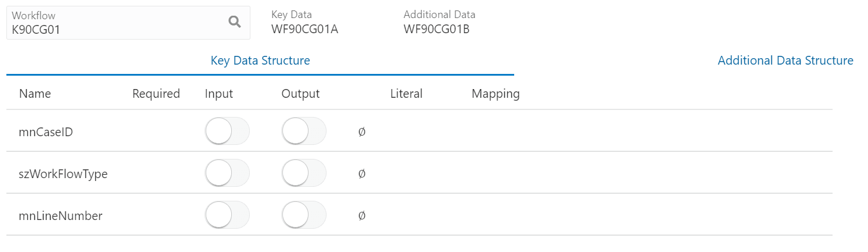Viewport: 868px width, 252px height.
Task: Click the Workflow search magnifier icon
Action: (234, 22)
